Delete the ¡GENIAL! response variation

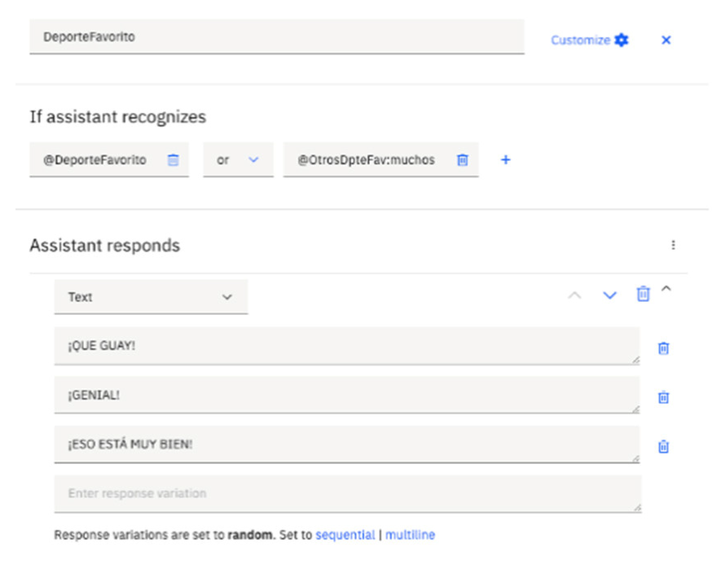(663, 397)
